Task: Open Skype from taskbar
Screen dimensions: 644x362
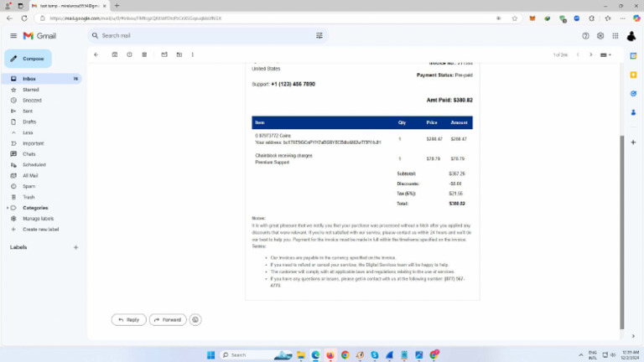Action: pyautogui.click(x=375, y=355)
